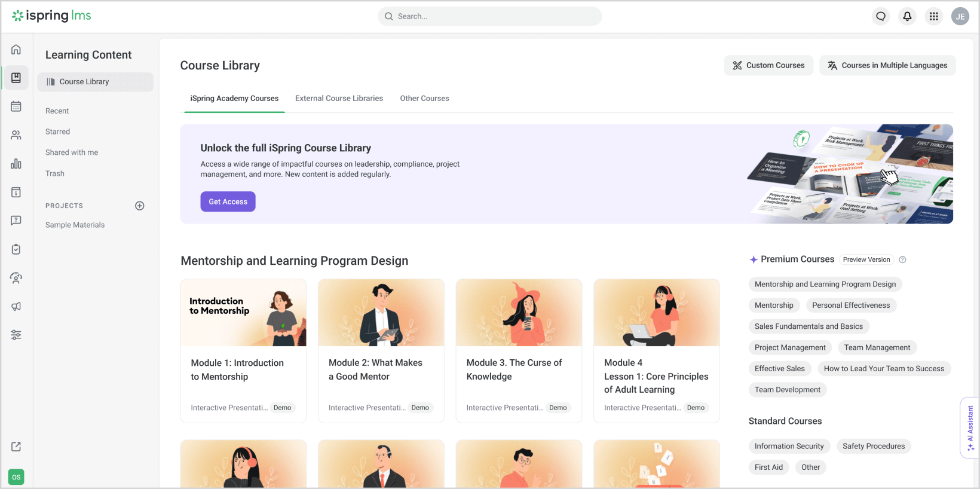
Task: Open the settings sliders sidebar icon
Action: pyautogui.click(x=16, y=335)
